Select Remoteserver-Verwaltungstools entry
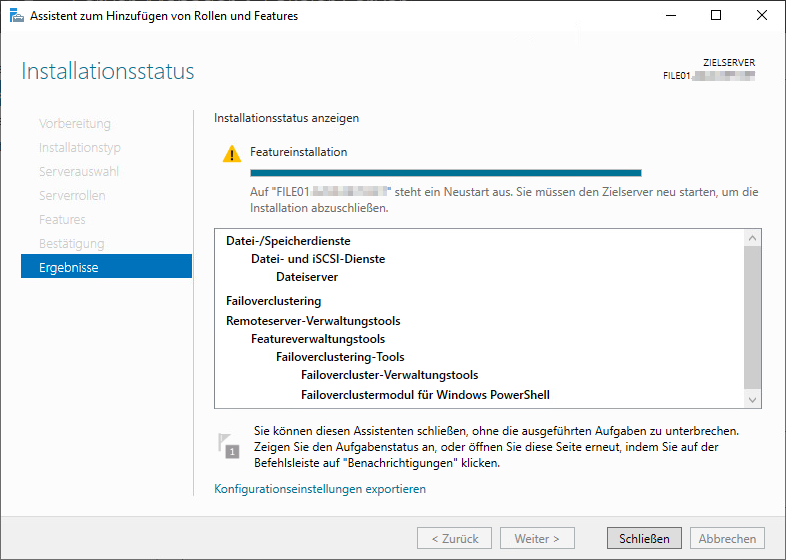The image size is (786, 560). coord(313,321)
